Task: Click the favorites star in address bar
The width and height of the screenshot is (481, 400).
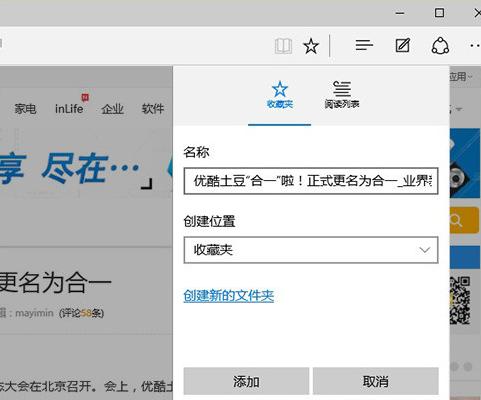Action: click(x=311, y=46)
